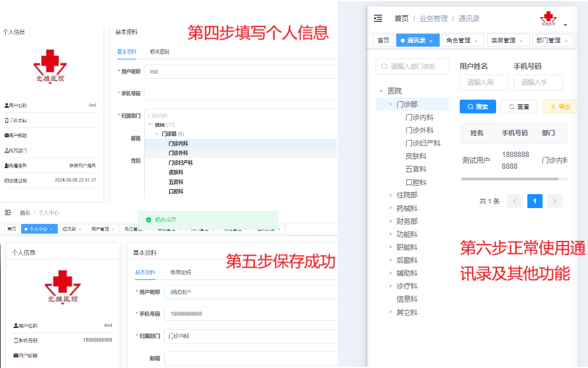This screenshot has width=588, height=368.
Task: Click the 导出 export button
Action: [x=560, y=106]
